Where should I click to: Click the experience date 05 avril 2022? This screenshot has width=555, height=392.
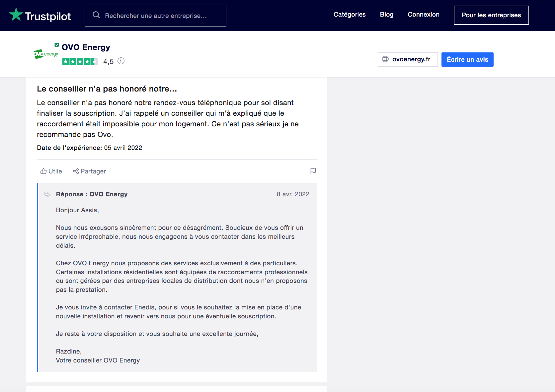pos(123,148)
